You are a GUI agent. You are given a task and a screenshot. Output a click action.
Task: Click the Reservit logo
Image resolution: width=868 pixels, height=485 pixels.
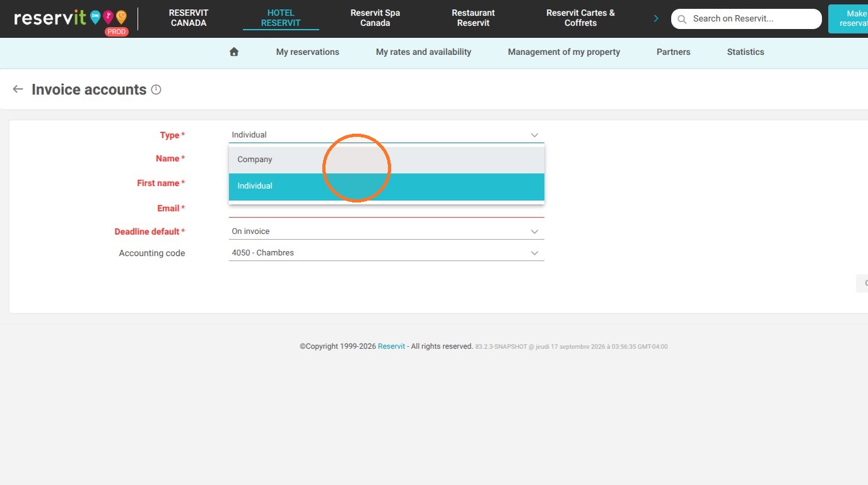pos(70,17)
